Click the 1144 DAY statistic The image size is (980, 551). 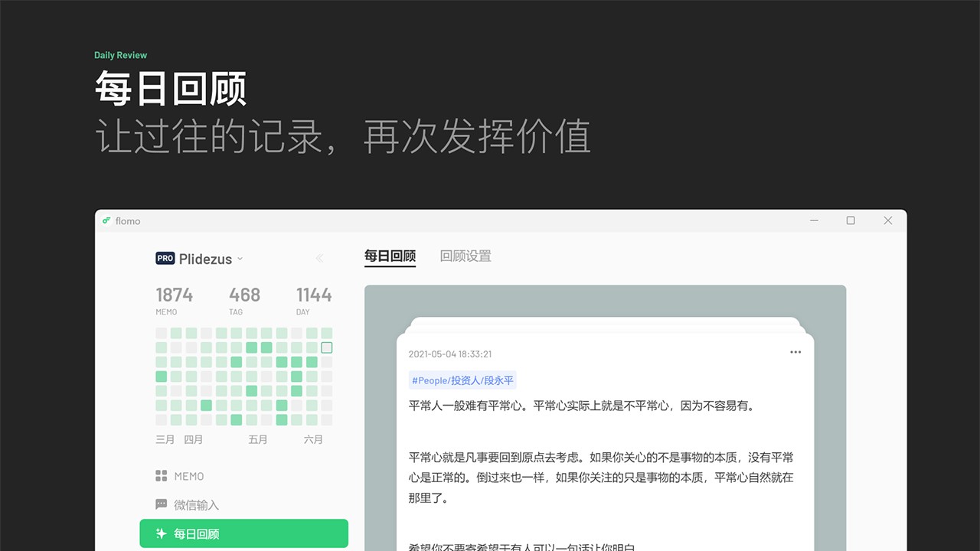pos(314,294)
